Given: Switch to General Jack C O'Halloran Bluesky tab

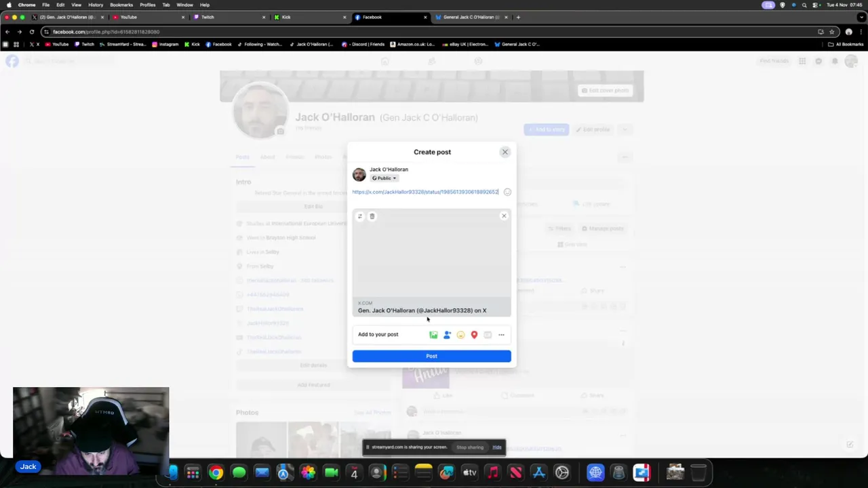Looking at the screenshot, I should click(x=471, y=17).
